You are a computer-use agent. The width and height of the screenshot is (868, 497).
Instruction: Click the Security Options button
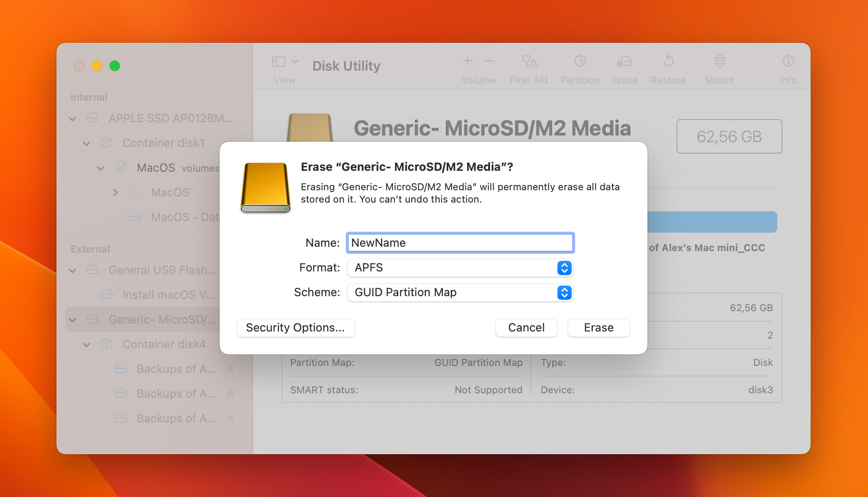pos(295,327)
